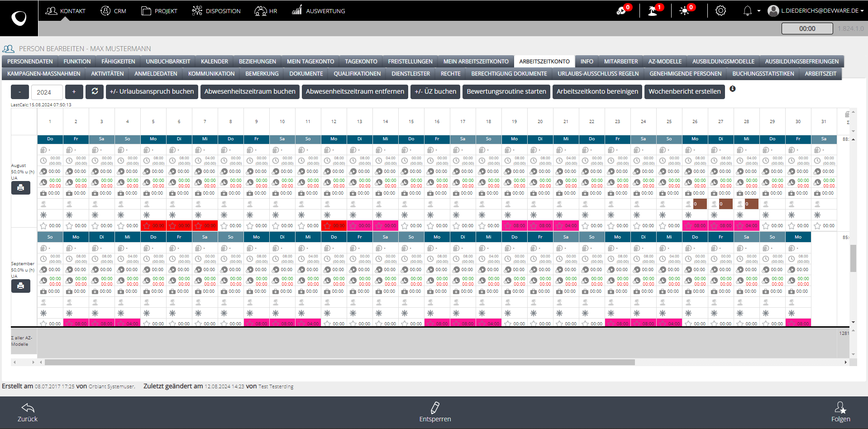Click the refresh icon button beside the year
868x429 pixels.
click(x=95, y=91)
